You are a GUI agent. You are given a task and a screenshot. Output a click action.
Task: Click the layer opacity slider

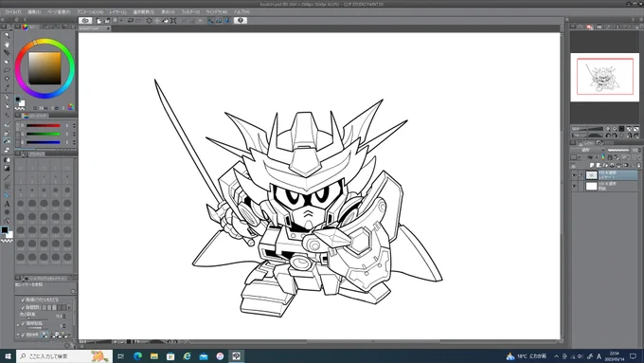point(618,150)
